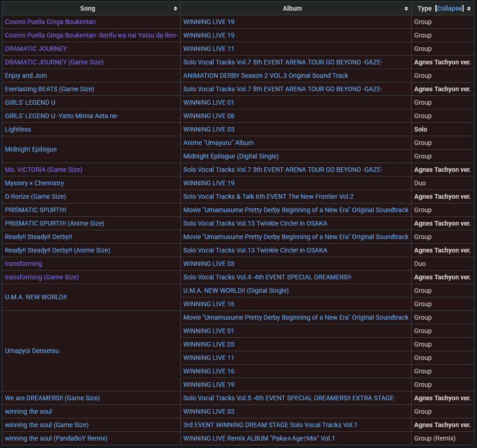Open winning the soul (Game Size) link

(x=47, y=424)
